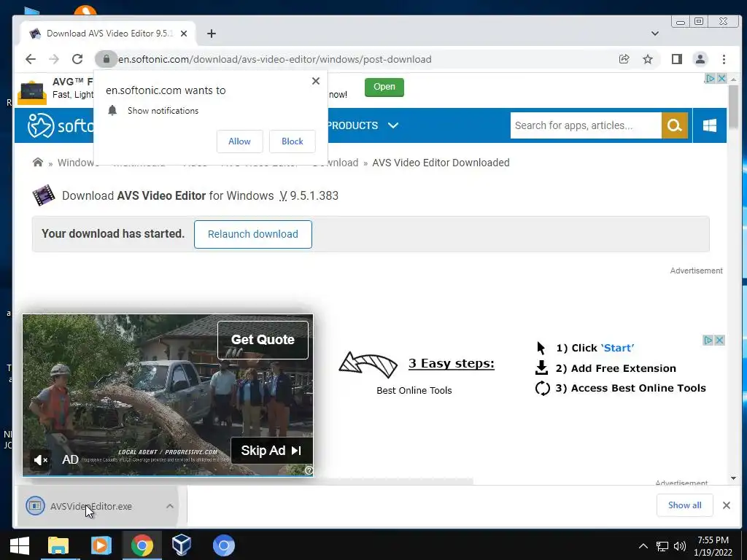747x560 pixels.
Task: Open a new browser tab
Action: click(x=212, y=34)
